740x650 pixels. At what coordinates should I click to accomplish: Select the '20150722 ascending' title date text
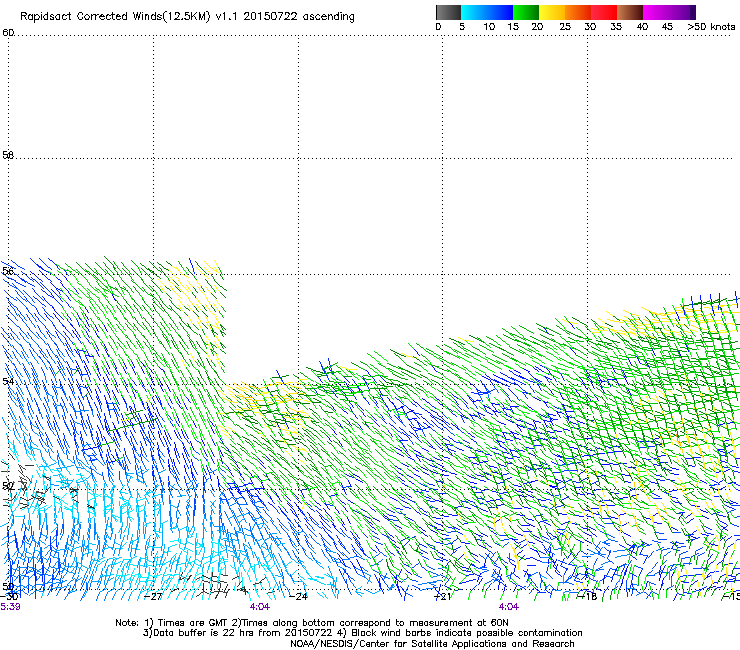(299, 17)
